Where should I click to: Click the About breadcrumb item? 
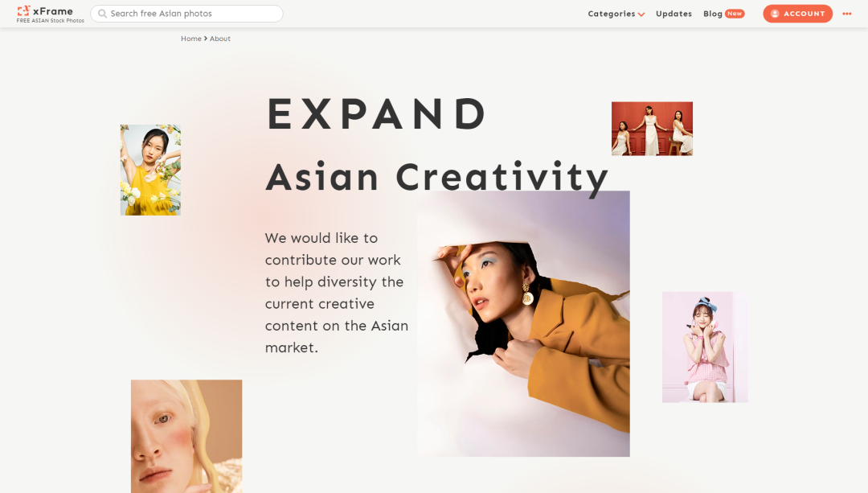[x=219, y=39]
